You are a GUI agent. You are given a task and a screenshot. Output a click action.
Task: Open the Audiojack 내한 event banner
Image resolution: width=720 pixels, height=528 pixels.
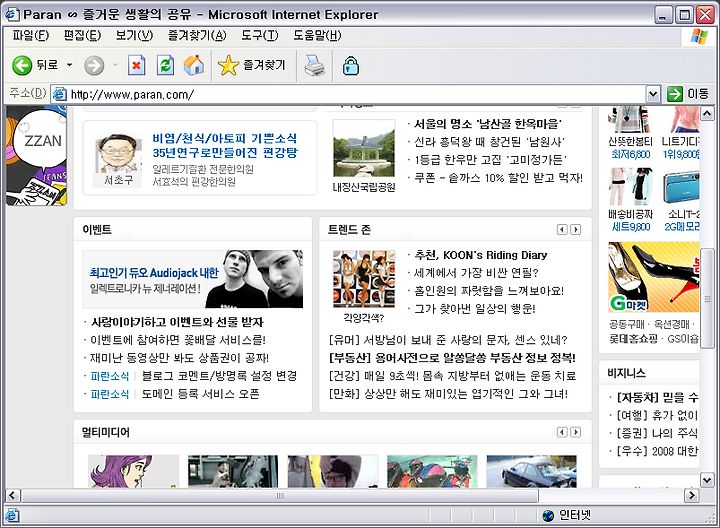tap(193, 279)
